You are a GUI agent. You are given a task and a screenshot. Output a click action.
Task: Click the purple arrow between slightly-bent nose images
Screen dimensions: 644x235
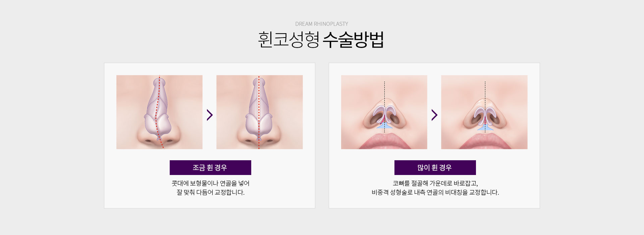pos(210,115)
